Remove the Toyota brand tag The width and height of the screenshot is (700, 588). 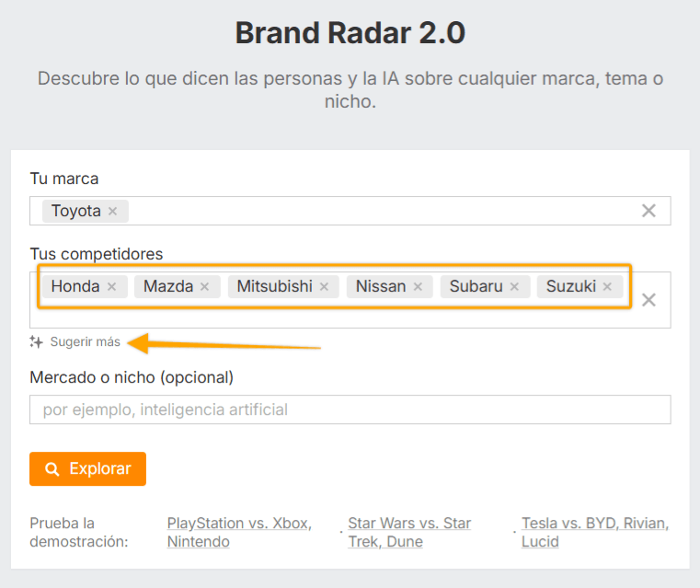tap(112, 211)
